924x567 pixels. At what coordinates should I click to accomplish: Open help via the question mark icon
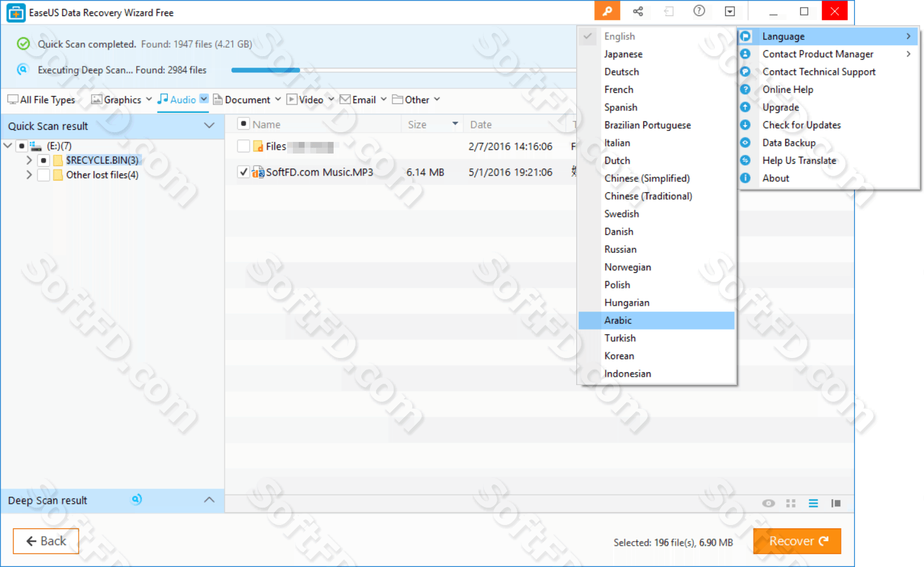[699, 11]
